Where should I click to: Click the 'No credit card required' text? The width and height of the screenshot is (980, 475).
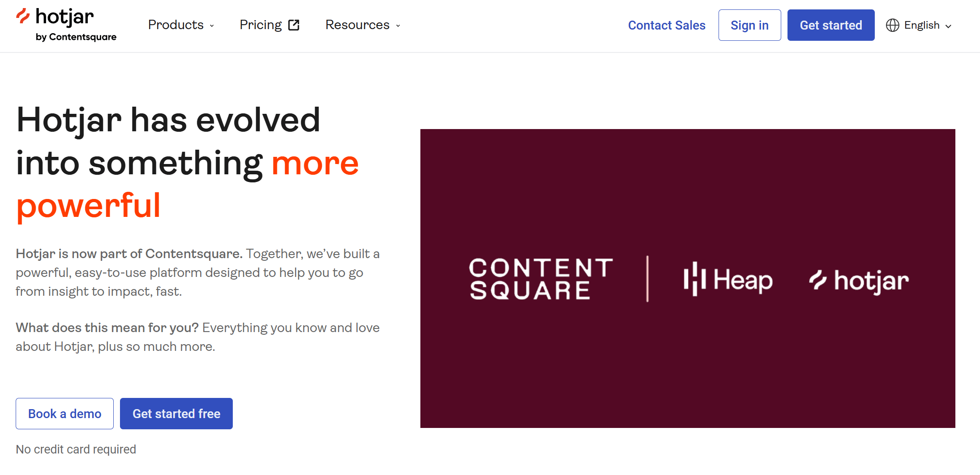pos(76,449)
